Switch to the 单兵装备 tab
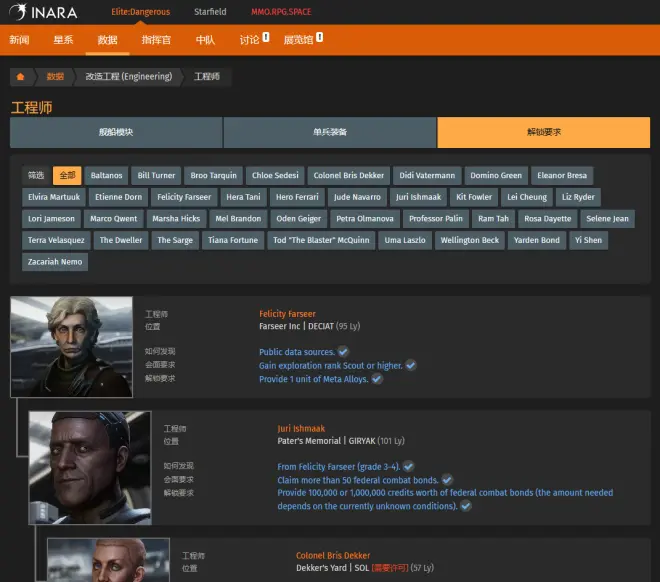 tap(330, 132)
